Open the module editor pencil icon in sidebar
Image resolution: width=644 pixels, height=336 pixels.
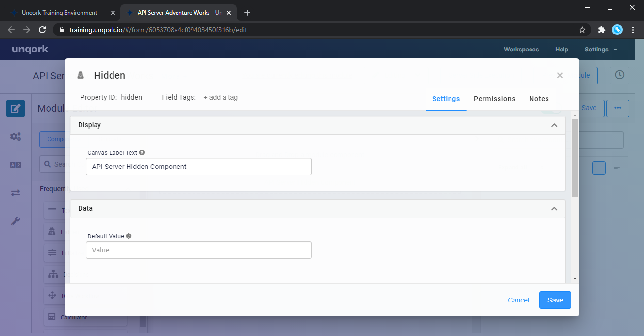coord(16,108)
